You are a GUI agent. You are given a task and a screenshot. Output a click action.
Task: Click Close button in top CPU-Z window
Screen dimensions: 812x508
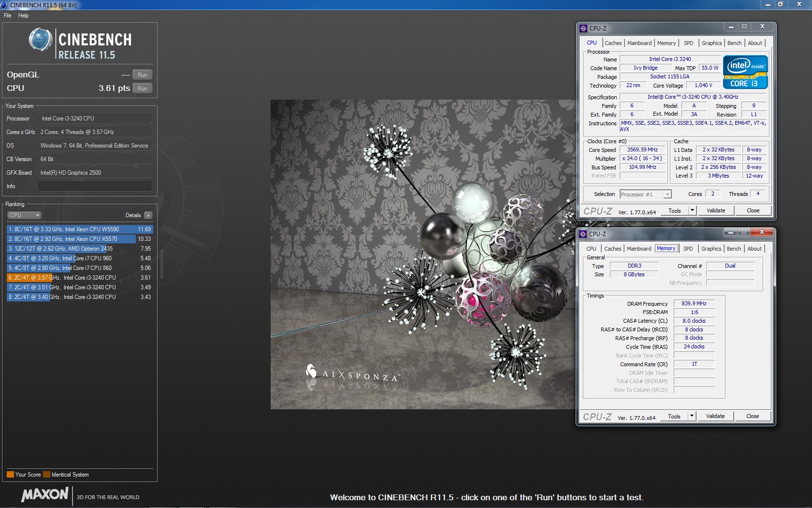tap(753, 211)
